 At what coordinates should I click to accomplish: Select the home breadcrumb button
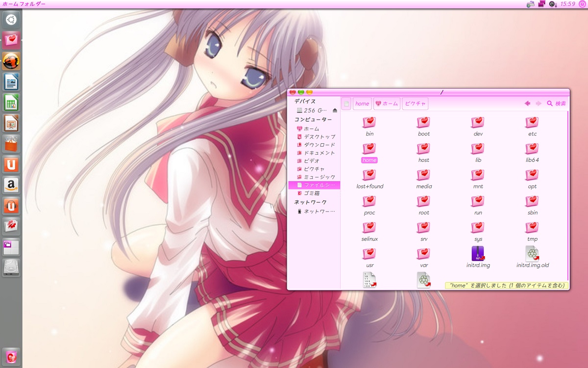pos(362,104)
